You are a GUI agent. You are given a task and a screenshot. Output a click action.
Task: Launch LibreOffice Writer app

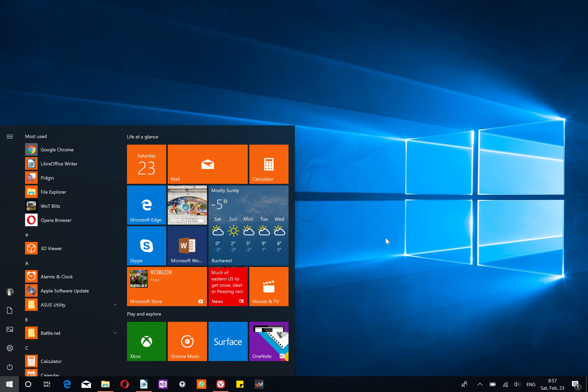pos(59,164)
